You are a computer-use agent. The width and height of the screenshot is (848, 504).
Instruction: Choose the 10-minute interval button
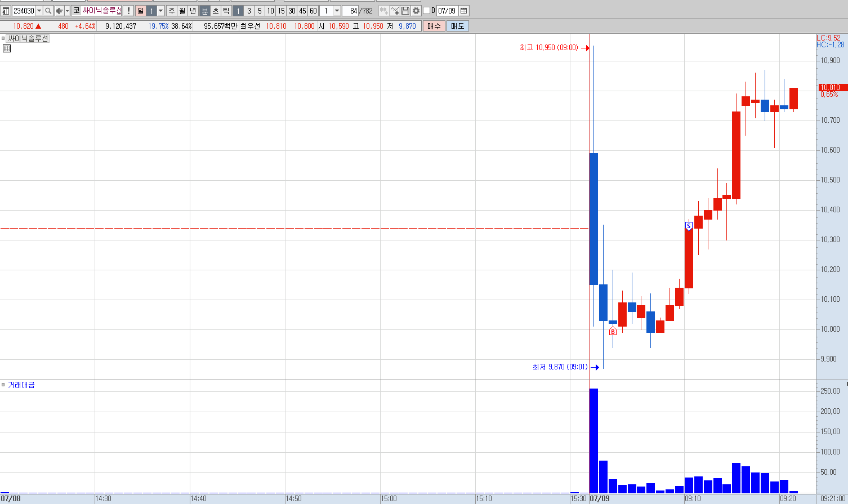pos(270,11)
